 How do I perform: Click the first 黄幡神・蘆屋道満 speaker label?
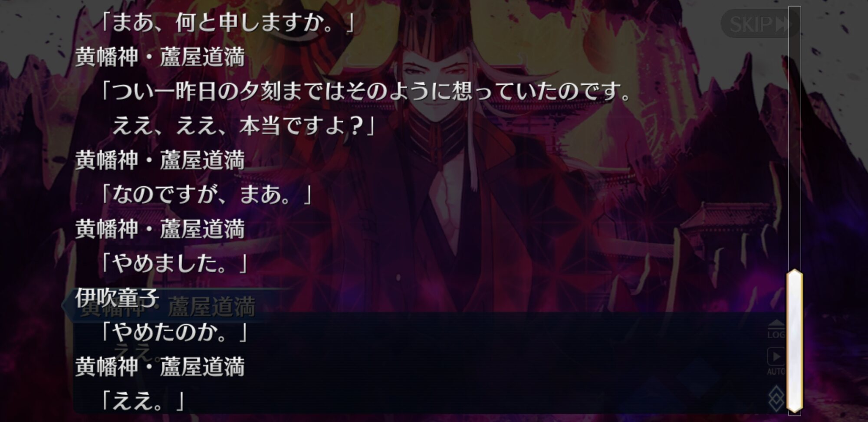point(160,57)
